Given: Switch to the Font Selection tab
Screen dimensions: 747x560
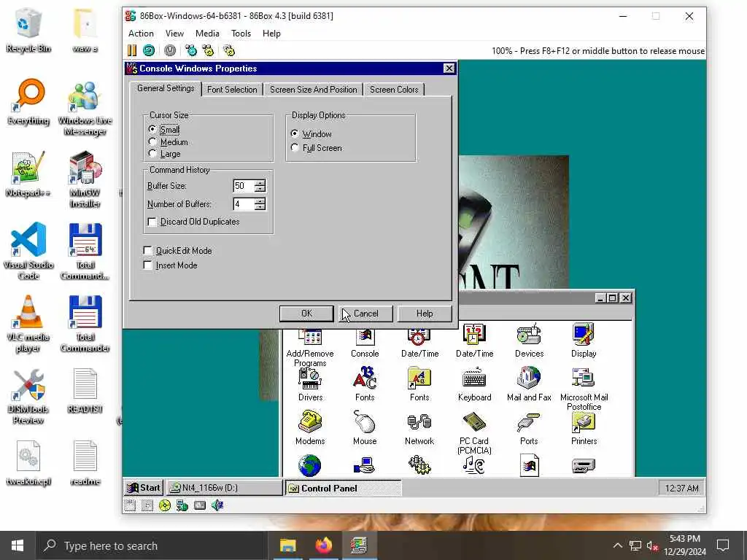Looking at the screenshot, I should pyautogui.click(x=232, y=90).
